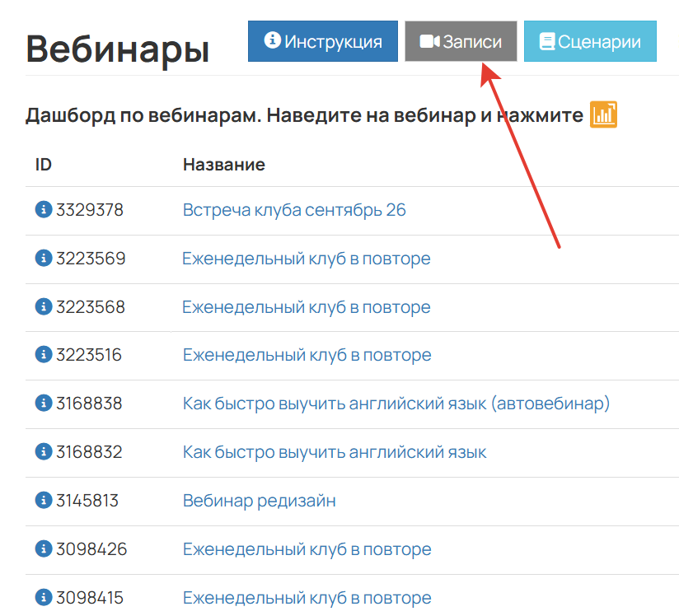The height and width of the screenshot is (616, 679).
Task: Open Еженедельный клуб в повторе, ID 3098426
Action: click(307, 549)
